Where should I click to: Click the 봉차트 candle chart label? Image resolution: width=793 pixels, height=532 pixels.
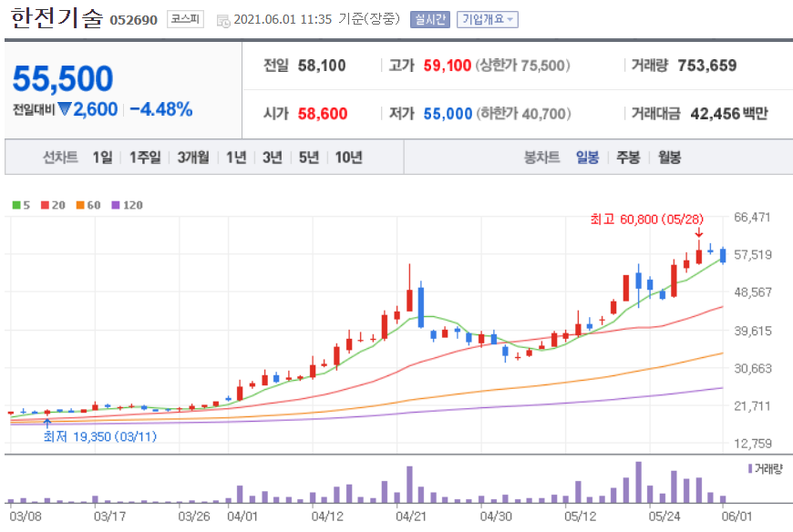tap(541, 157)
